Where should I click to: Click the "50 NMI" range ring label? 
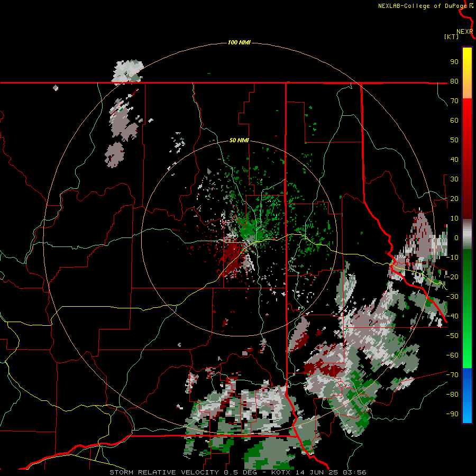tap(239, 140)
